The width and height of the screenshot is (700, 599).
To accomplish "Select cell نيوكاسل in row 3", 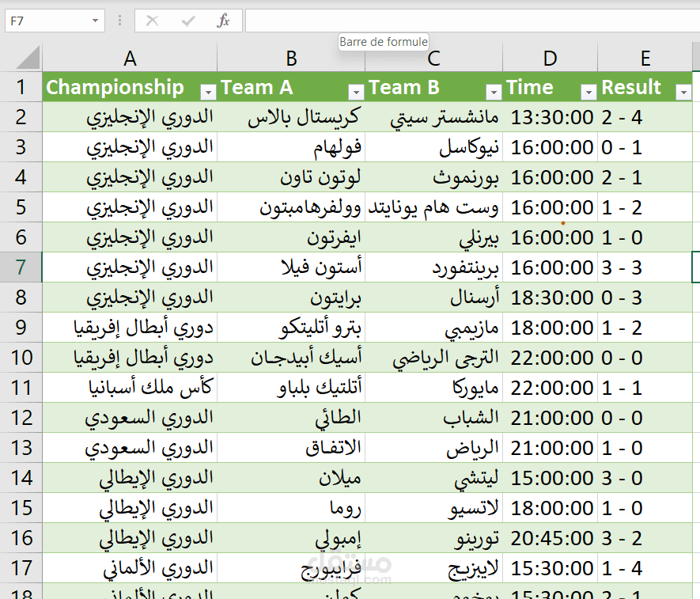I will 433,147.
